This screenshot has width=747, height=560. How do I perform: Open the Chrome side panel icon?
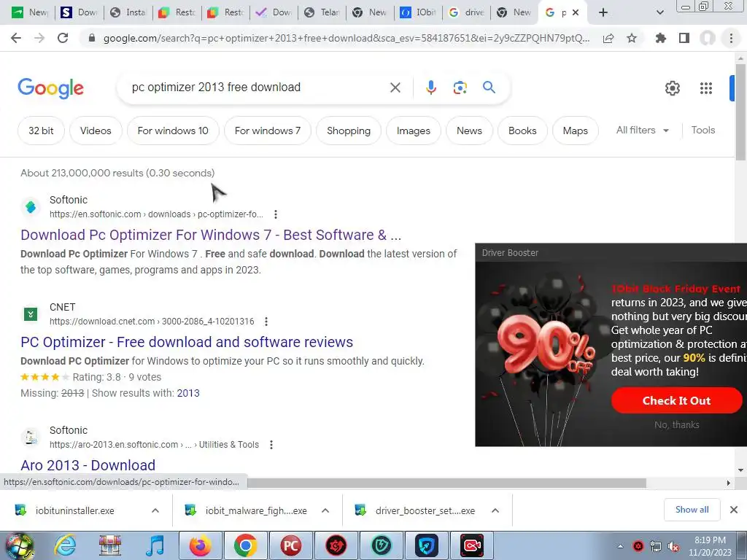pyautogui.click(x=684, y=38)
